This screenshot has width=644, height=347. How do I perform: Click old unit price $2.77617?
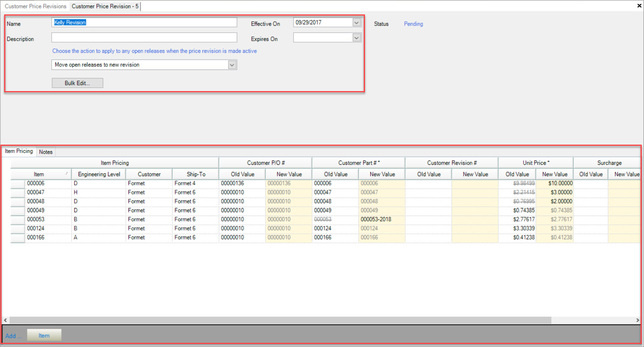tap(517, 219)
